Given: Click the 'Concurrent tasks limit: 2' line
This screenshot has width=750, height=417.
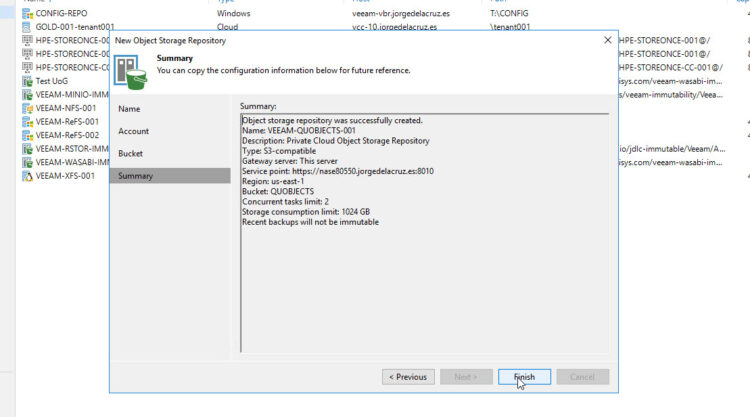Looking at the screenshot, I should click(285, 202).
